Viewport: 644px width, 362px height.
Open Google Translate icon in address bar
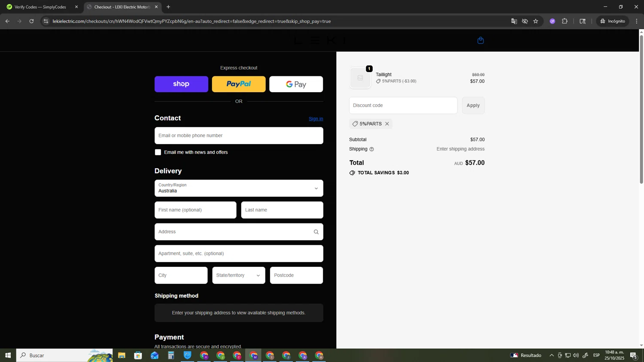[x=514, y=21]
